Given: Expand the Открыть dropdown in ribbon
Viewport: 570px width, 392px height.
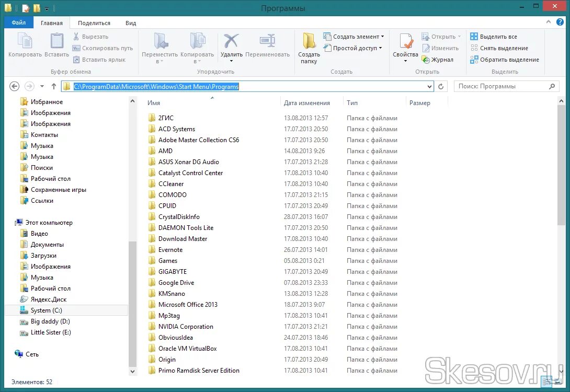Looking at the screenshot, I should click(441, 37).
